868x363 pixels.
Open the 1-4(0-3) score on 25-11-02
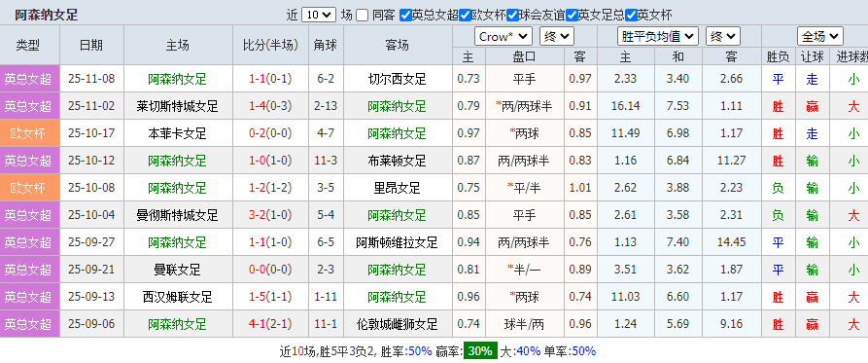pyautogui.click(x=270, y=106)
